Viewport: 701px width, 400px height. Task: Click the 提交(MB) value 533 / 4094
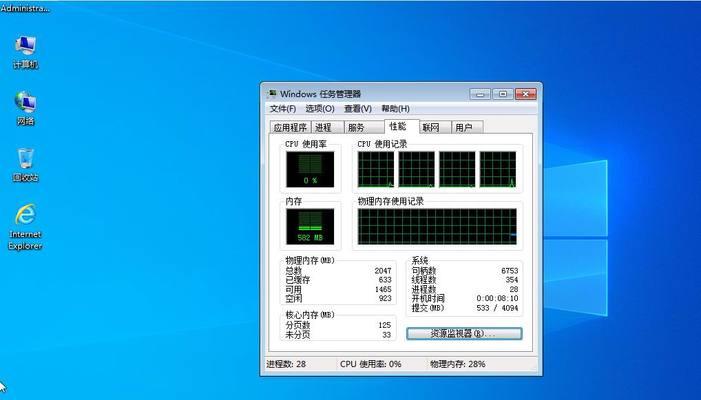pos(497,308)
